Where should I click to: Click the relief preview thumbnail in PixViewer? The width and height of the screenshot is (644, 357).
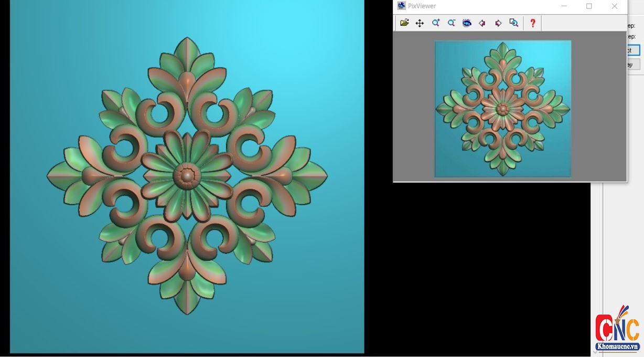[502, 109]
